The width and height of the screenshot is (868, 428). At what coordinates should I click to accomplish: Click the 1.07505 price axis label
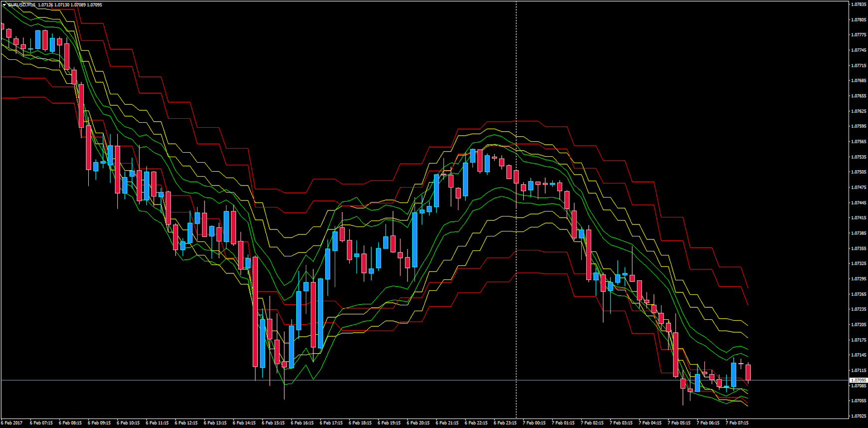coord(858,172)
